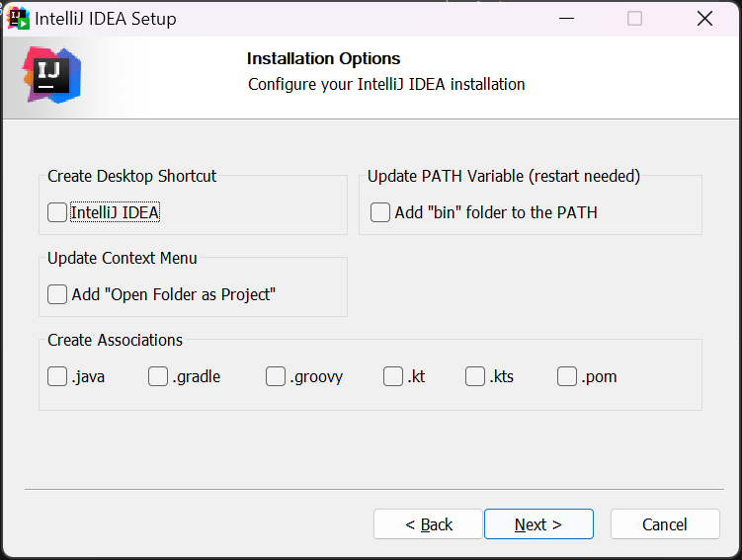Minimize the setup window
Viewport: 742px width, 560px height.
click(566, 19)
